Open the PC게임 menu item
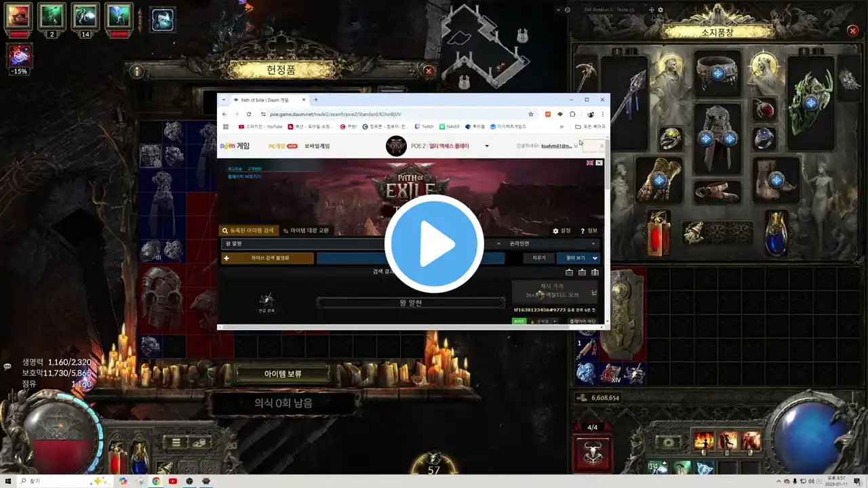Image resolution: width=868 pixels, height=488 pixels. point(283,146)
